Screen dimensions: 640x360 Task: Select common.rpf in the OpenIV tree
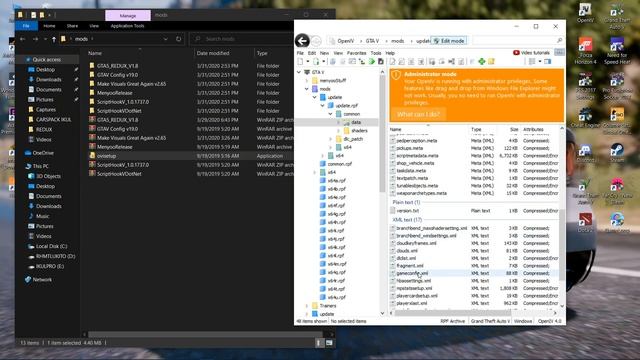coord(340,164)
